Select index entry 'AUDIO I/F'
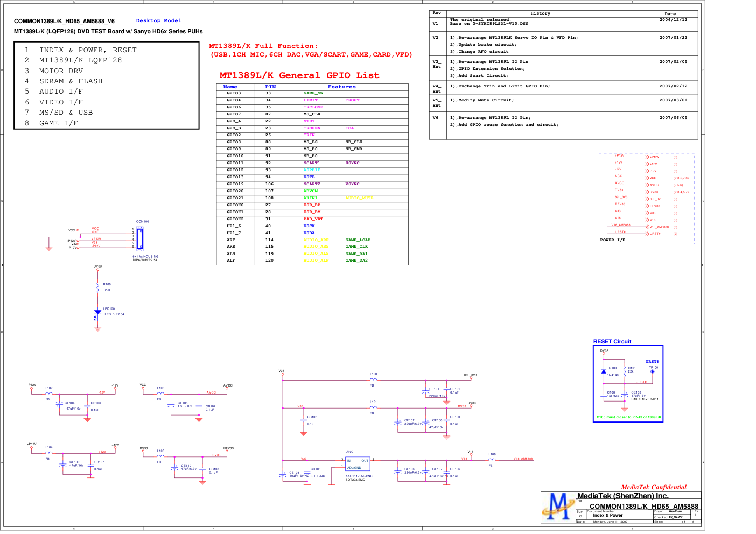 pos(61,92)
